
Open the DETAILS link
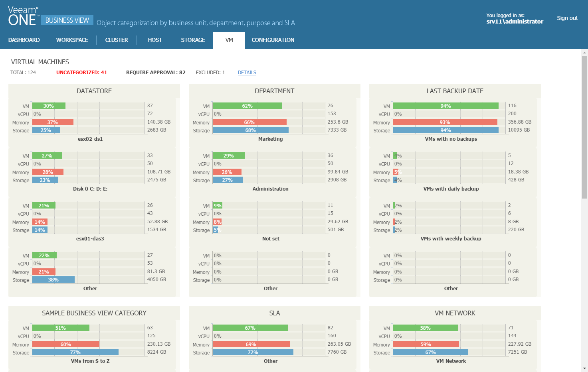[247, 72]
